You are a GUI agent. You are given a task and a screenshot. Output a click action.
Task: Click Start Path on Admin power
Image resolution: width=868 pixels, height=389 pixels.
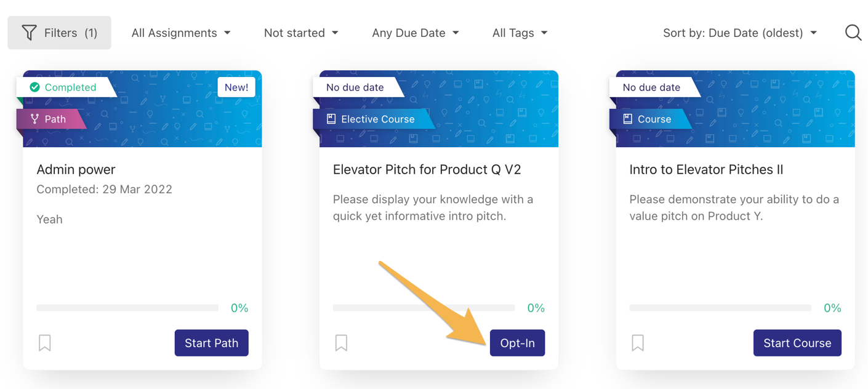[x=211, y=343]
